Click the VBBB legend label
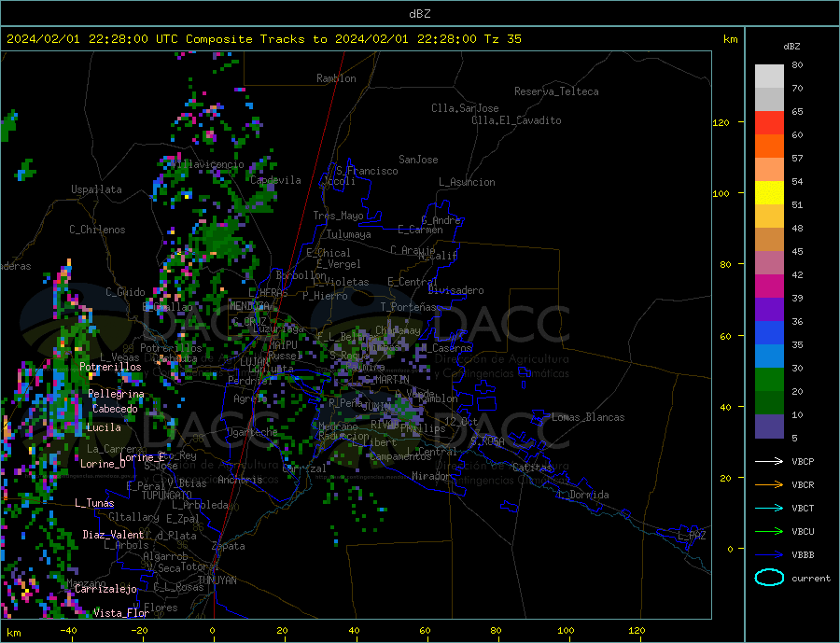Viewport: 840px width, 643px height. tap(803, 555)
